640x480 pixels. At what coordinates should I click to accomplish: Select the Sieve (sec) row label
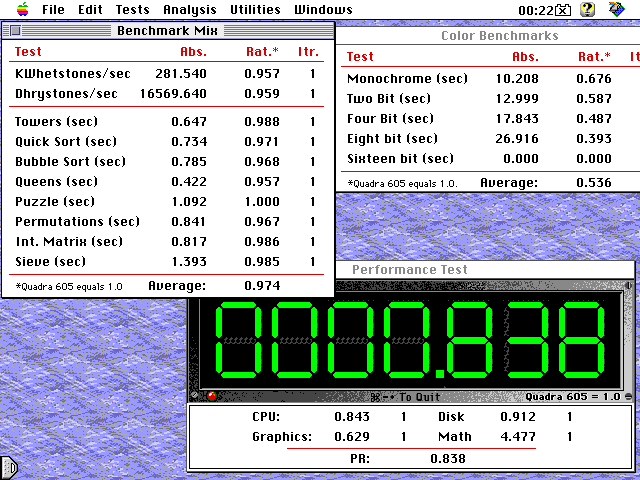[50, 262]
